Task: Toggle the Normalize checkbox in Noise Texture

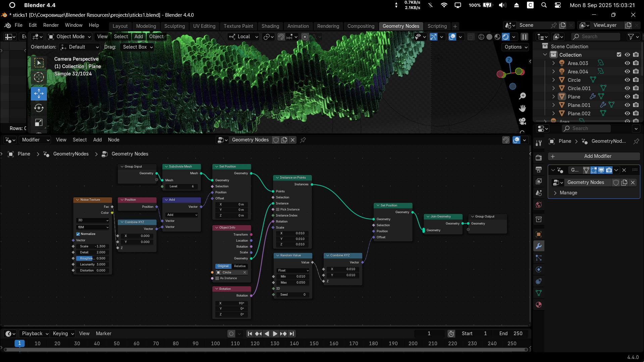Action: [x=78, y=234]
